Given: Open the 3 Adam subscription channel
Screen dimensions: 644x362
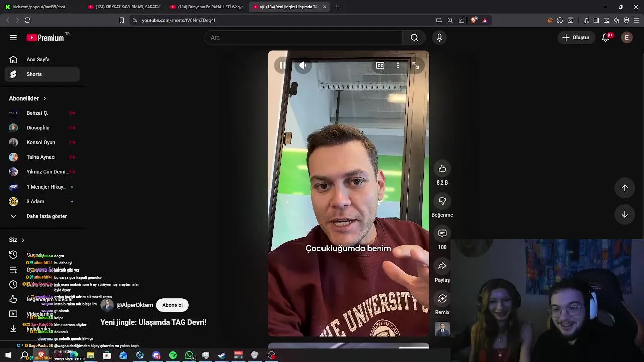Looking at the screenshot, I should coord(42,201).
